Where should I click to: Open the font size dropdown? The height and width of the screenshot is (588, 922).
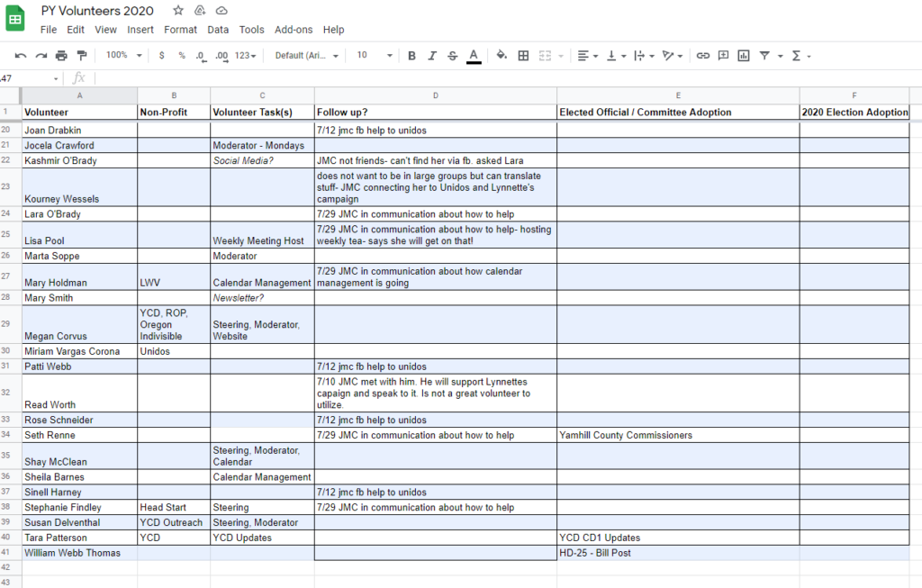pyautogui.click(x=374, y=56)
